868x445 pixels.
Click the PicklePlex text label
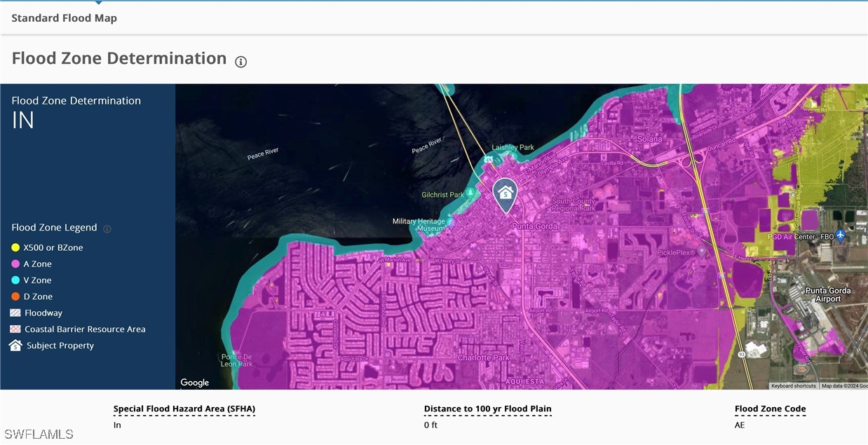tap(676, 252)
